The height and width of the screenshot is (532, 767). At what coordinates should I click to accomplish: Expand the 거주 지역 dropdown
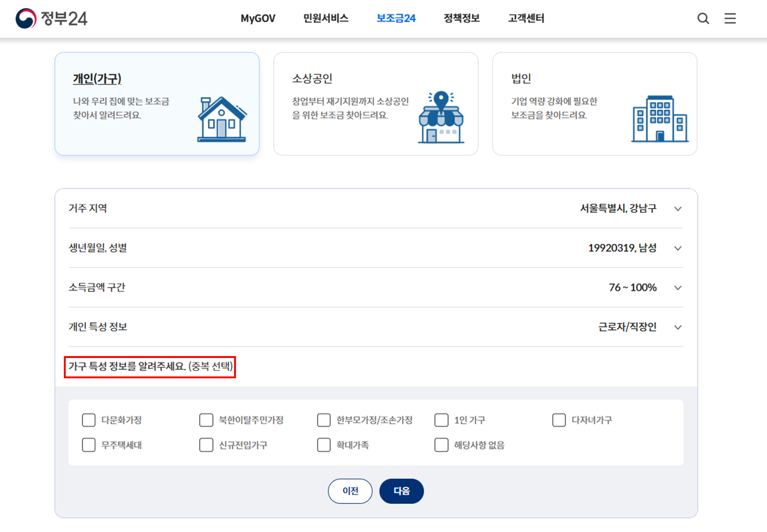[678, 209]
